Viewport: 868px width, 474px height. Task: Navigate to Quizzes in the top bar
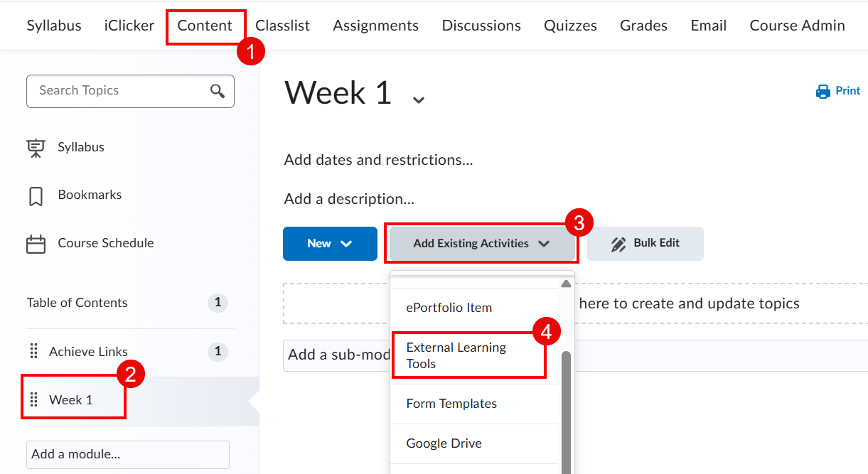point(569,25)
